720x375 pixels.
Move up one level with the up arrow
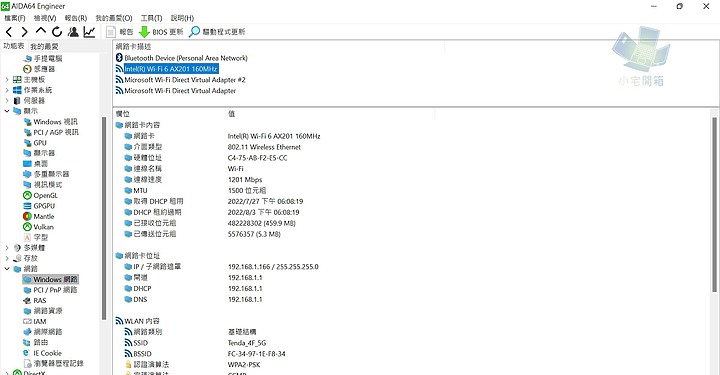click(x=41, y=31)
